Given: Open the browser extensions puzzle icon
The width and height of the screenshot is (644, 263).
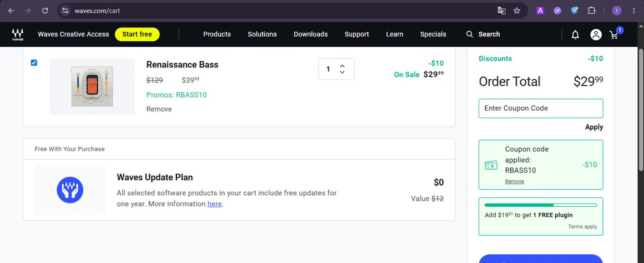Looking at the screenshot, I should [x=592, y=11].
